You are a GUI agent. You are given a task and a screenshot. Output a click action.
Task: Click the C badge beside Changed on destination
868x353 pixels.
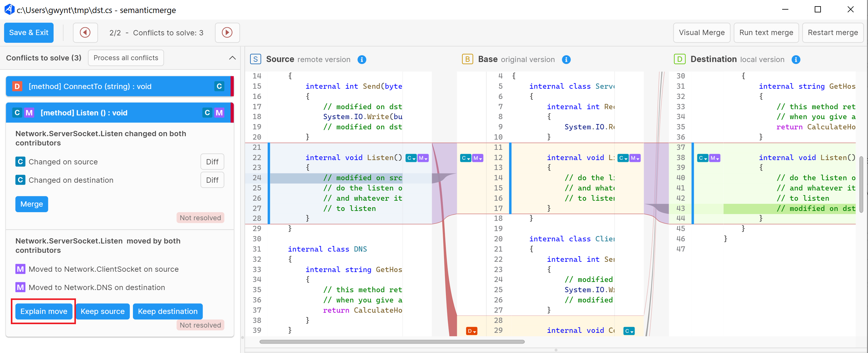tap(20, 180)
